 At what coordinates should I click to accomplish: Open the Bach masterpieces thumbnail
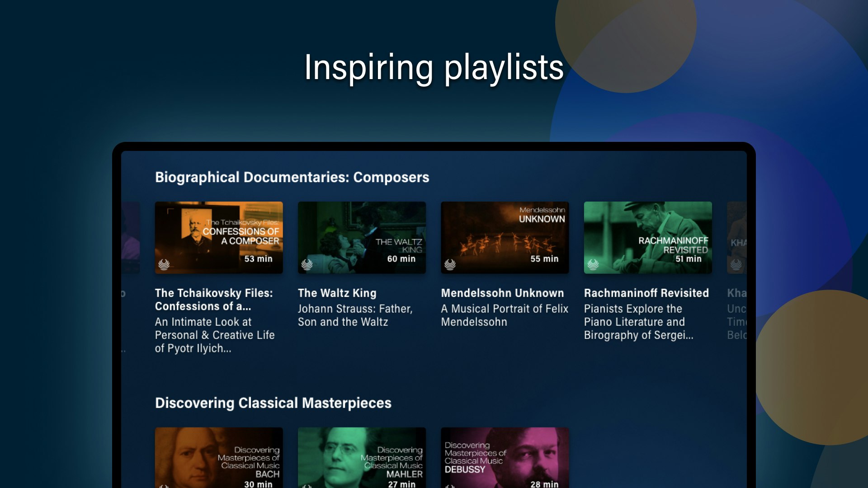click(219, 457)
